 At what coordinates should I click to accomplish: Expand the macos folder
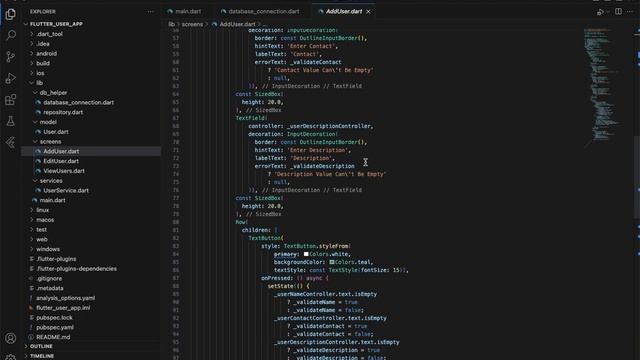tap(45, 220)
